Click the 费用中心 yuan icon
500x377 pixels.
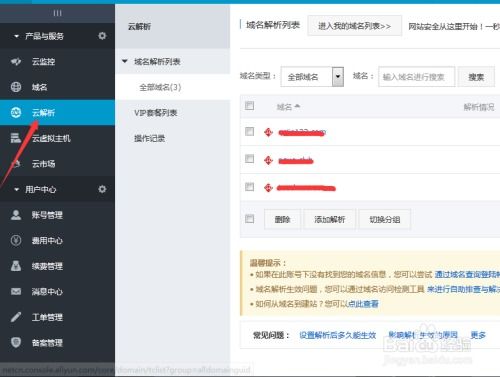point(16,240)
